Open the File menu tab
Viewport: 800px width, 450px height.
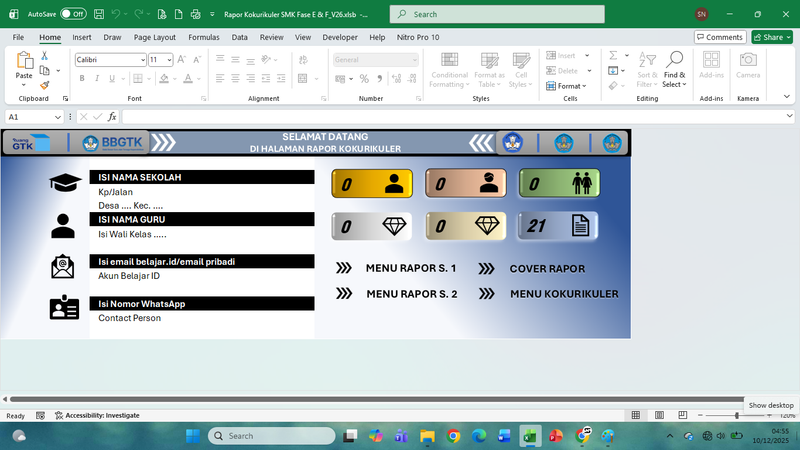pos(18,37)
